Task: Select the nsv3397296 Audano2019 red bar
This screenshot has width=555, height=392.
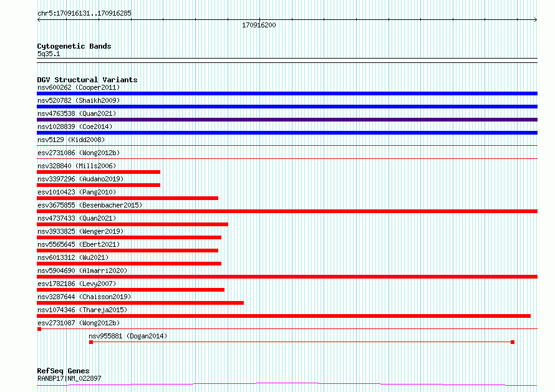Action: pyautogui.click(x=99, y=185)
